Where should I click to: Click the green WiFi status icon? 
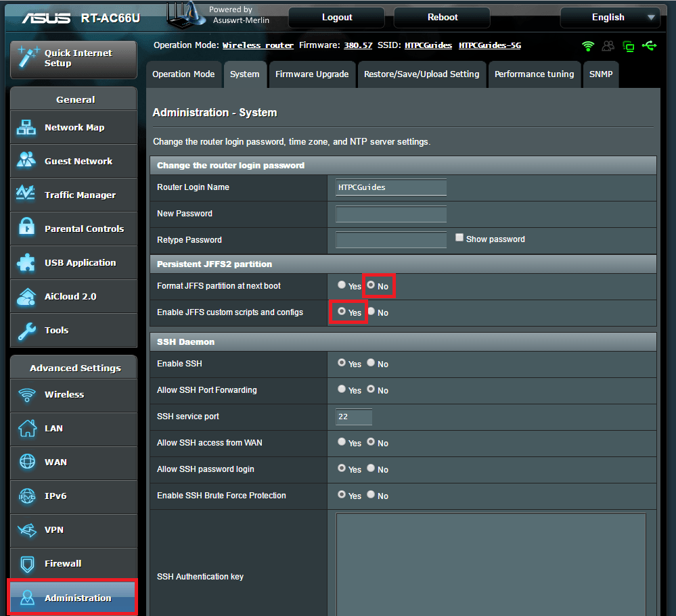coord(589,46)
